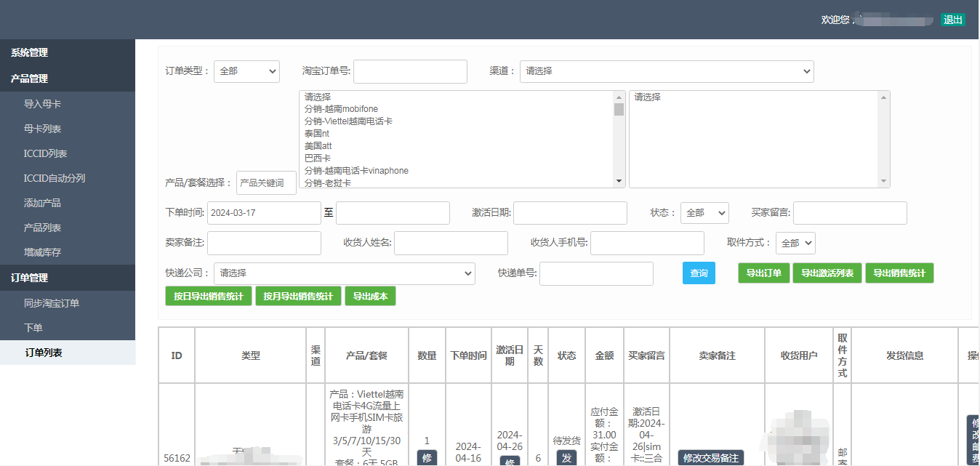Click 按日导出销售统计 button

click(209, 296)
